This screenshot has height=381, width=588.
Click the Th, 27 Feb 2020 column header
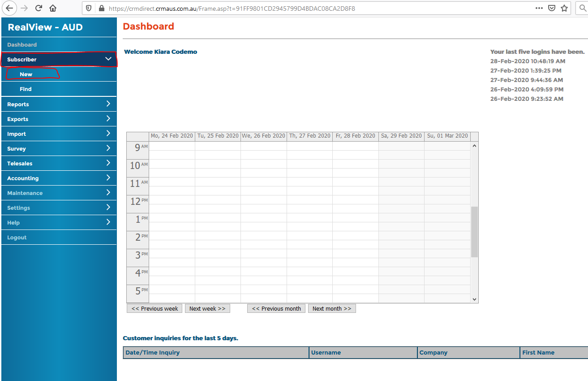pyautogui.click(x=310, y=136)
